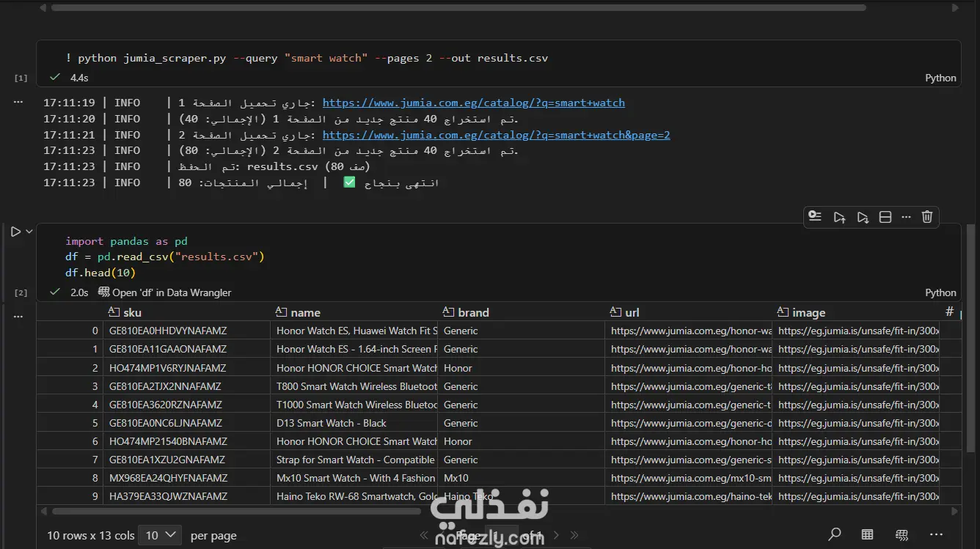Select sku cell HO474MP1V6RYJNAFAMZ
This screenshot has height=549, width=980.
(x=186, y=368)
